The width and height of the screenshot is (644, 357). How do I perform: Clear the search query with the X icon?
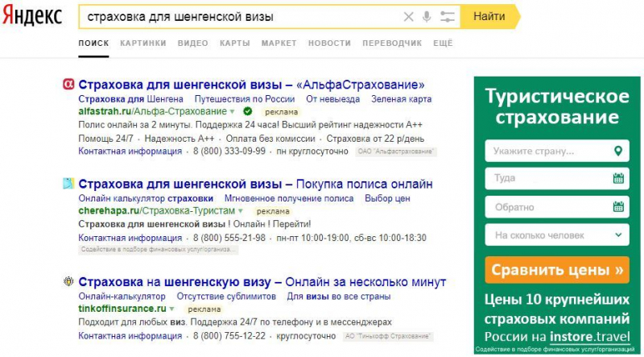pyautogui.click(x=408, y=17)
